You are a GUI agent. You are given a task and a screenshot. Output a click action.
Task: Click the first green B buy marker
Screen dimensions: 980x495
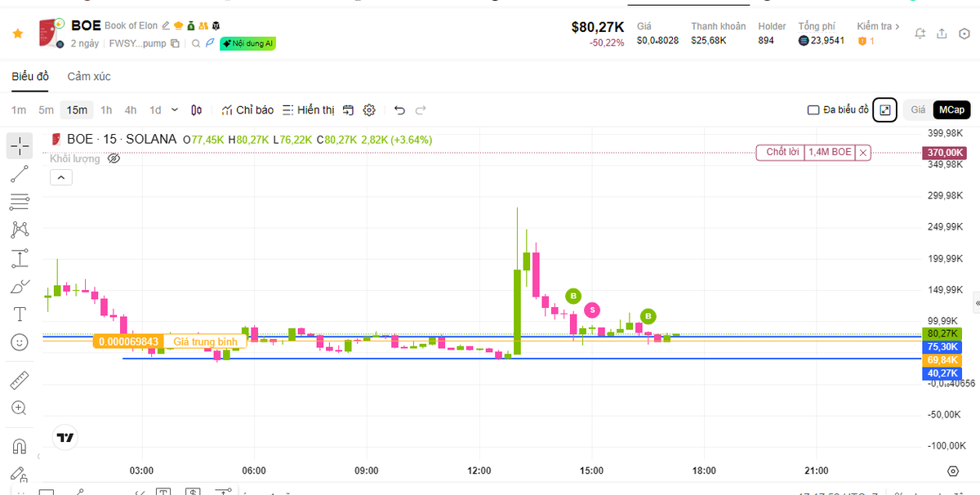[573, 296]
